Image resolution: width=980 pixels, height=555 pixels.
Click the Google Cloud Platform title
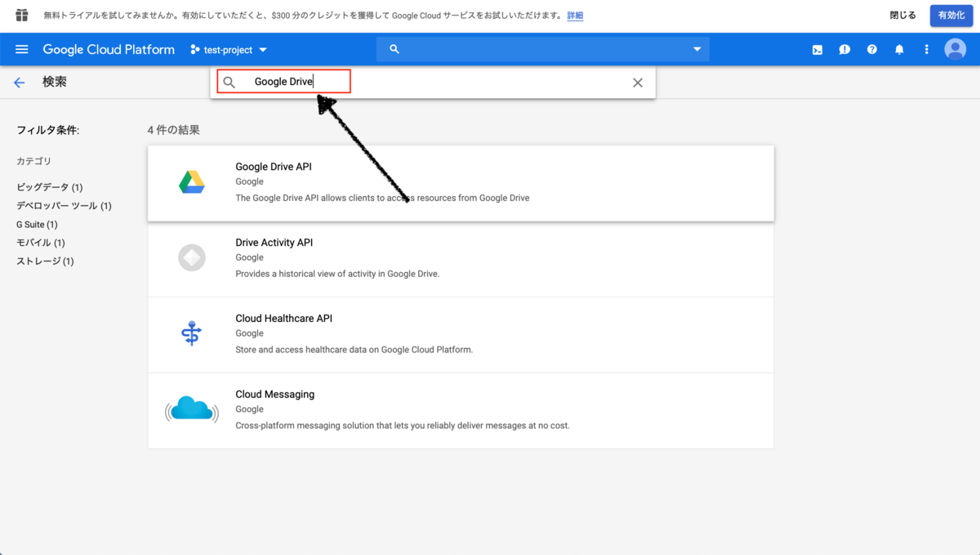pyautogui.click(x=109, y=50)
